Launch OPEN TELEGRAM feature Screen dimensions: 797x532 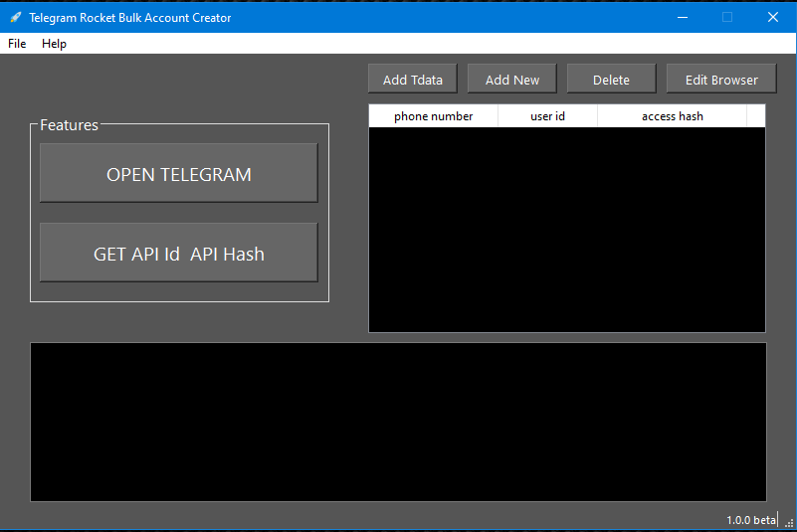pyautogui.click(x=179, y=173)
